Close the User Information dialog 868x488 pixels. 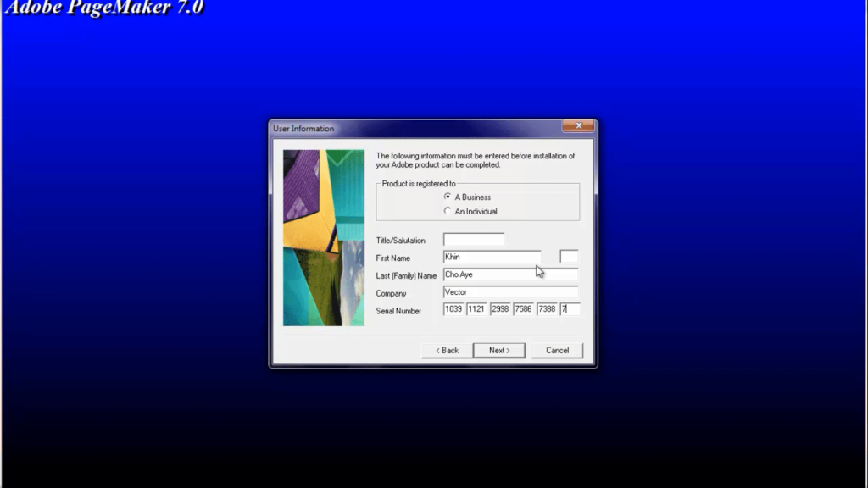[578, 125]
